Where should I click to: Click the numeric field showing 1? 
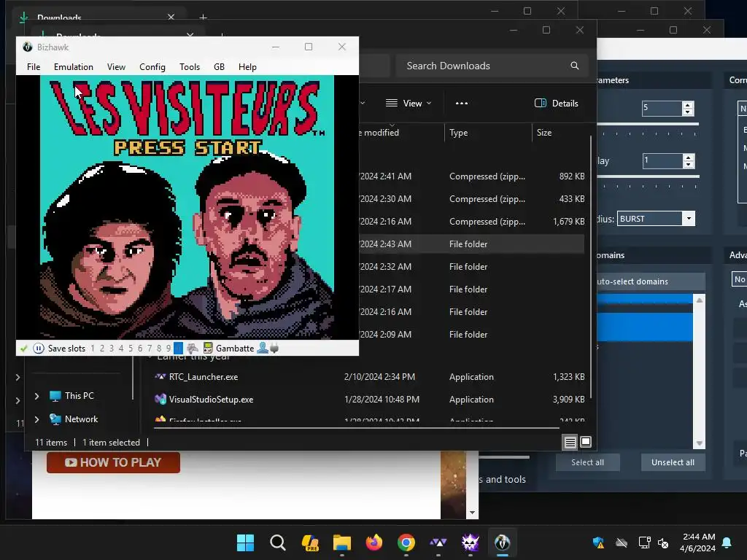(x=662, y=160)
